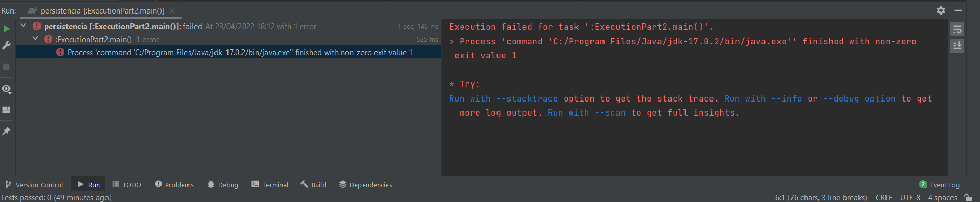Toggle the eye icon to show passed tasks
The width and height of the screenshot is (980, 202).
point(7,89)
